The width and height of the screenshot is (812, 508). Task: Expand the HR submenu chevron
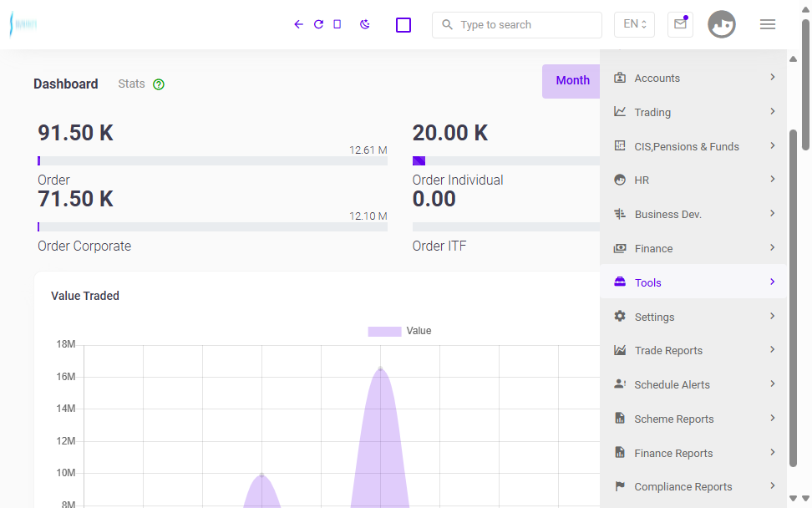(x=773, y=179)
